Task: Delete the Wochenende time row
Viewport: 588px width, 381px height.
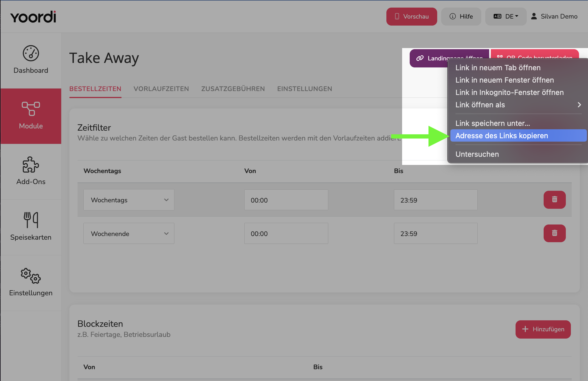Action: click(x=555, y=233)
